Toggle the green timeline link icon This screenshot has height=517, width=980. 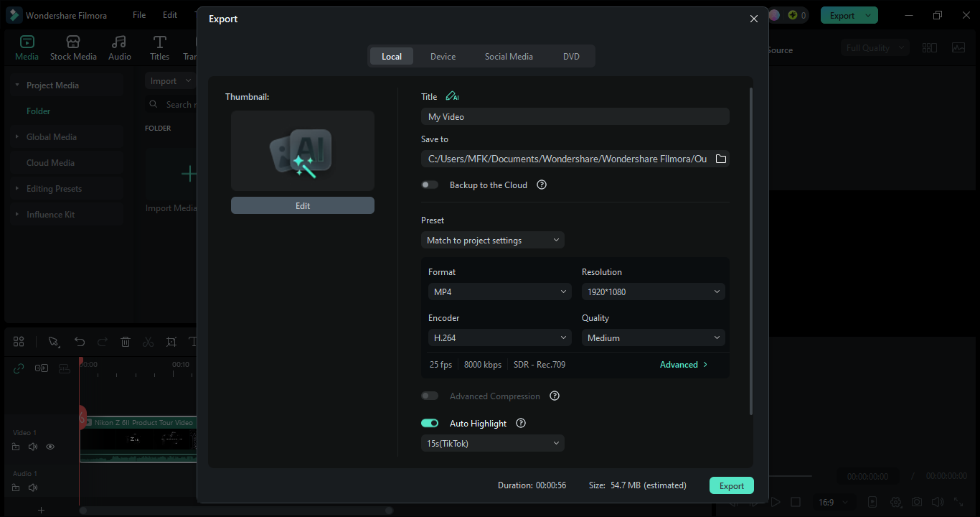(x=19, y=368)
